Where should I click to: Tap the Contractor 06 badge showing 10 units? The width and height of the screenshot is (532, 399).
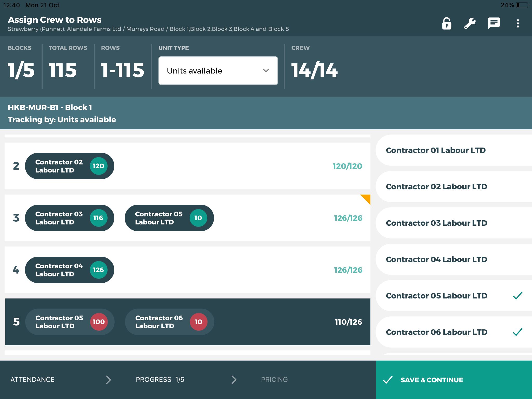pyautogui.click(x=198, y=322)
